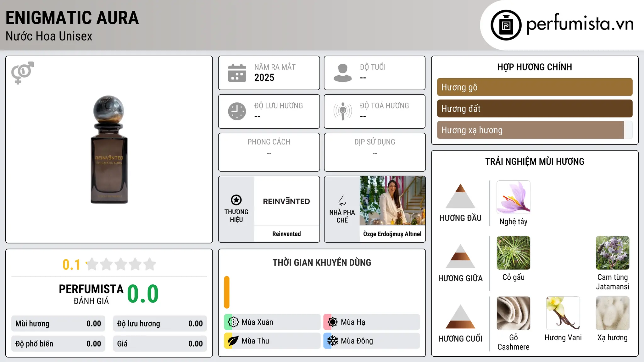Open the Xạ hương note thumbnail

pyautogui.click(x=613, y=313)
